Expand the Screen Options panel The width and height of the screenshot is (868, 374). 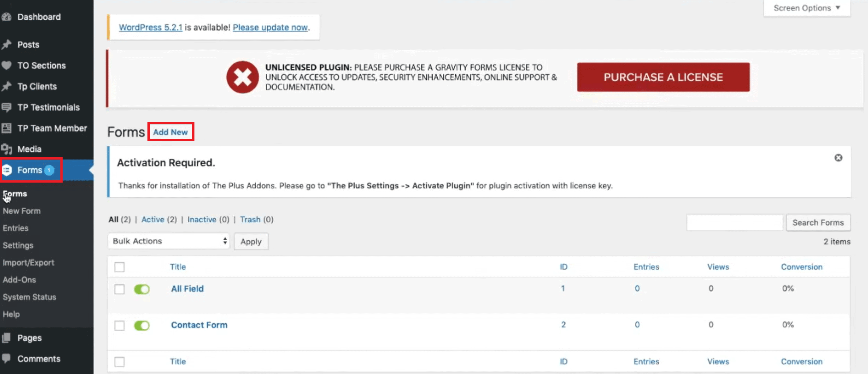pos(807,8)
